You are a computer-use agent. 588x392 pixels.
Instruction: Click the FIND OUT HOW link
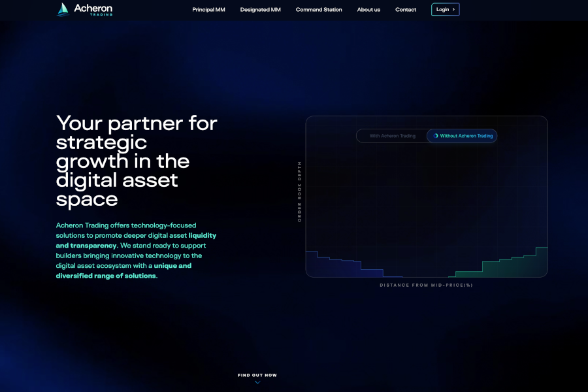[x=256, y=374]
